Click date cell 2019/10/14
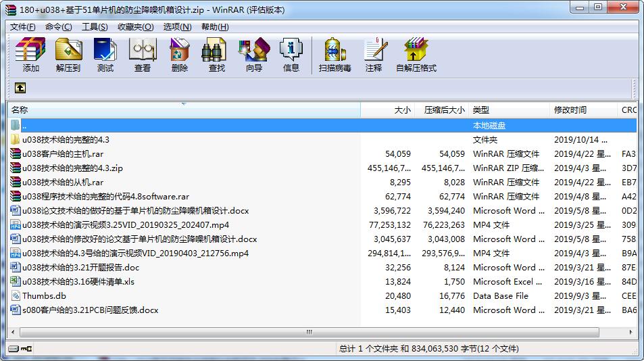 pyautogui.click(x=580, y=140)
